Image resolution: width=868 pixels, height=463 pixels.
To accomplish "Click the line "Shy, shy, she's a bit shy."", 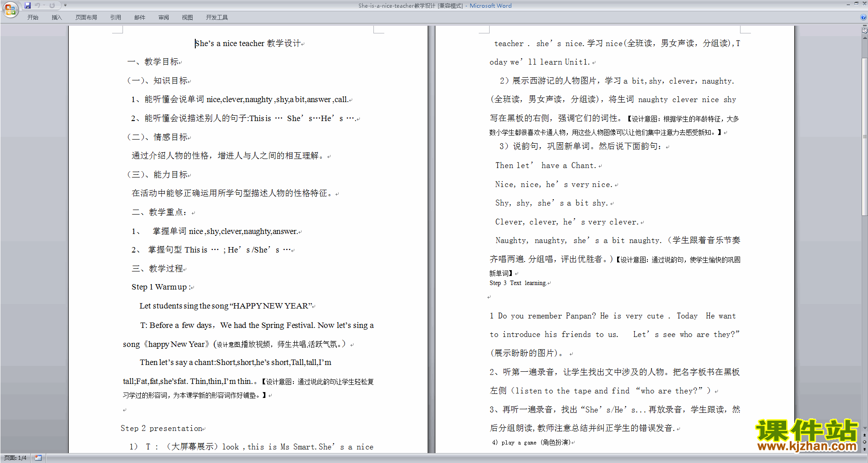I will coord(552,203).
